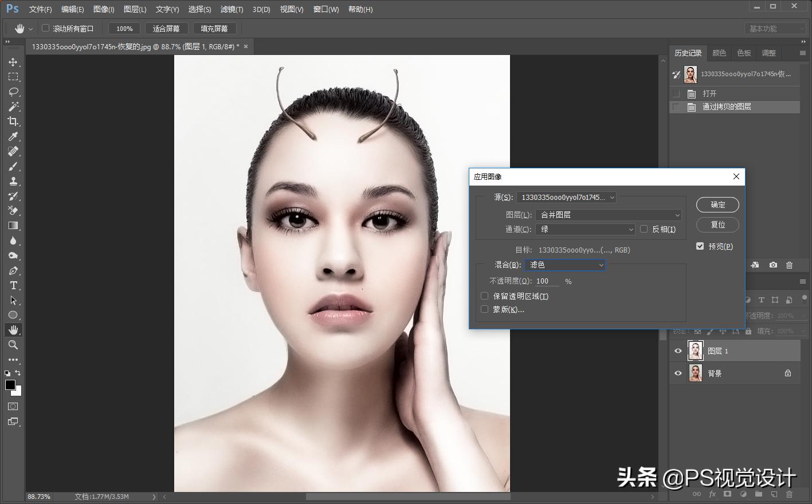This screenshot has height=504, width=812.
Task: Click the 适合屏幕 button
Action: pyautogui.click(x=166, y=29)
